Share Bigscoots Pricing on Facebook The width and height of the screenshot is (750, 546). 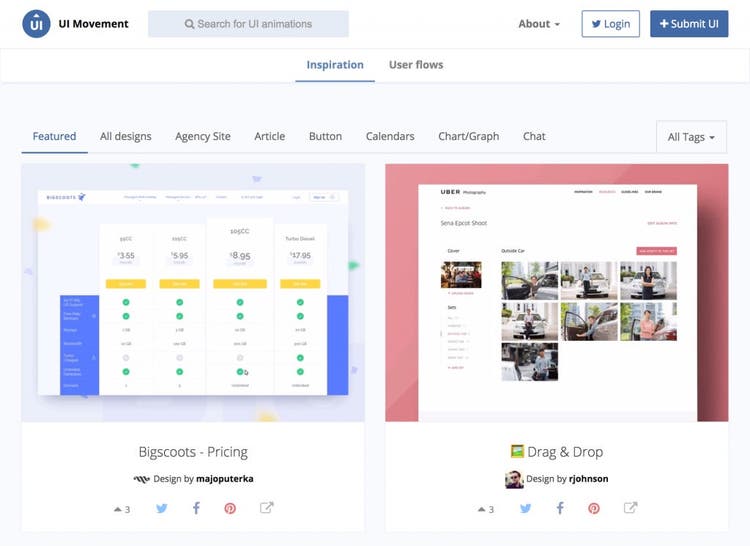[196, 508]
